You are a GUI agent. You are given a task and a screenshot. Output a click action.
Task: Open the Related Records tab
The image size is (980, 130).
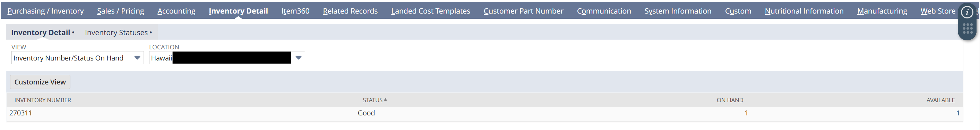pyautogui.click(x=350, y=11)
